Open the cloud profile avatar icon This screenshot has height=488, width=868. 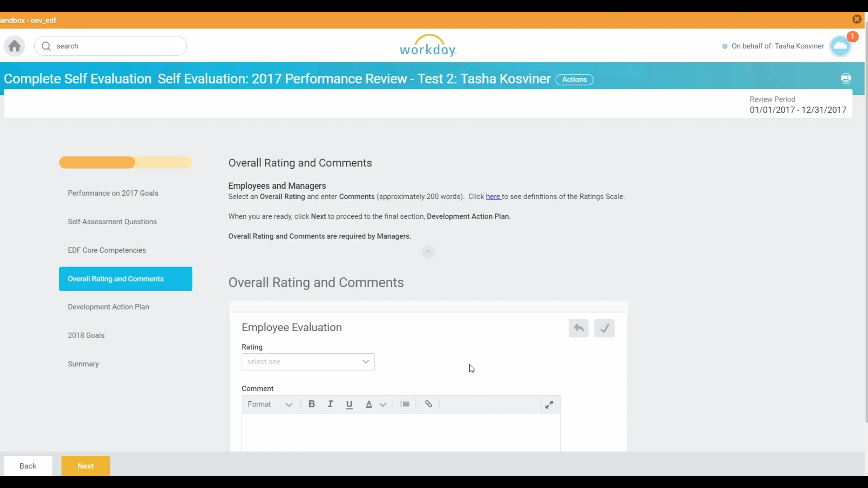tap(840, 46)
